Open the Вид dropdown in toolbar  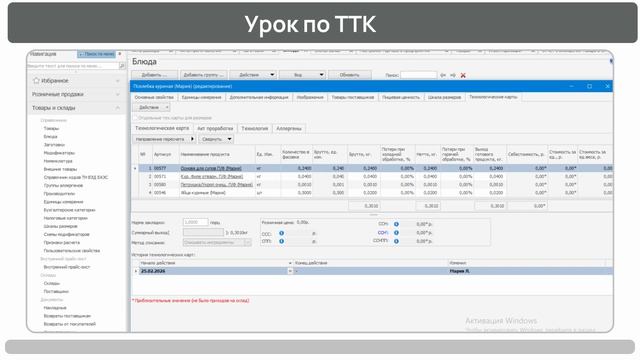pos(302,75)
